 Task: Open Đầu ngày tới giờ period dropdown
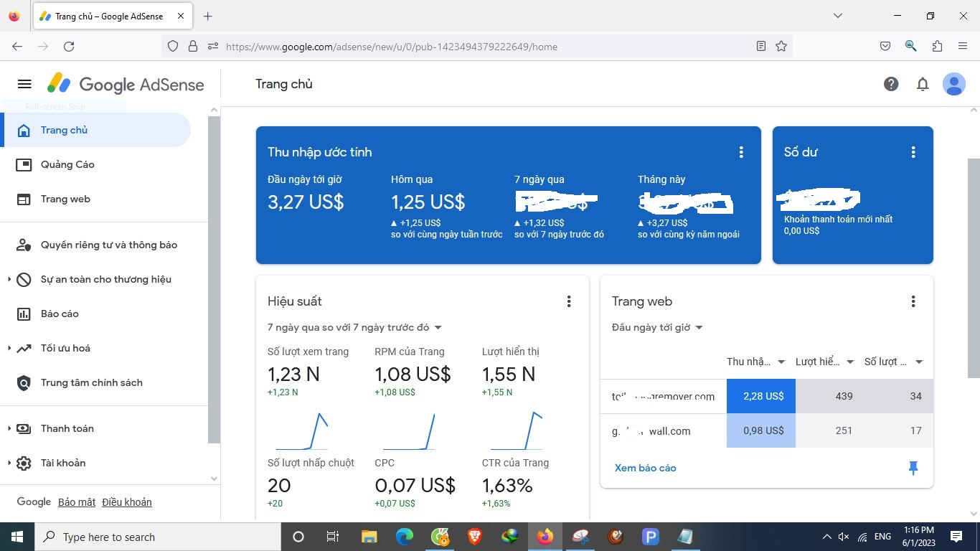click(657, 327)
